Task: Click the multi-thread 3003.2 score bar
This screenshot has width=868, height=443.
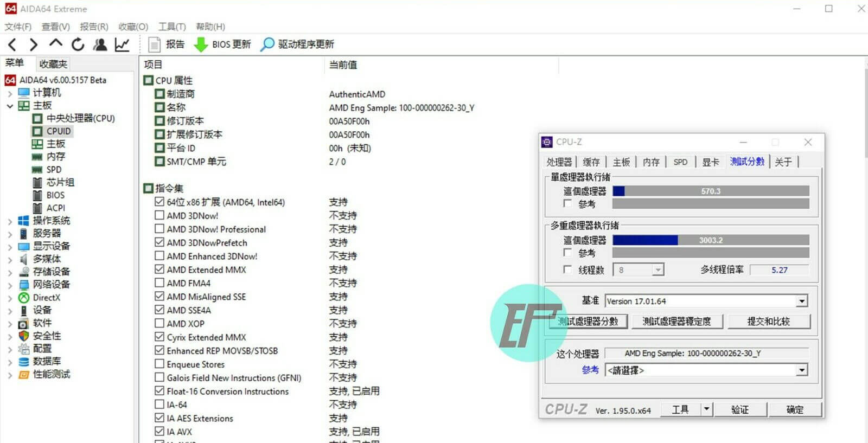Action: [711, 240]
